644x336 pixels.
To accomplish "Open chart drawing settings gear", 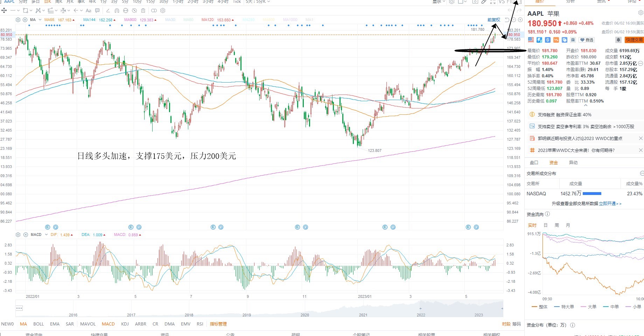I will 163,10.
